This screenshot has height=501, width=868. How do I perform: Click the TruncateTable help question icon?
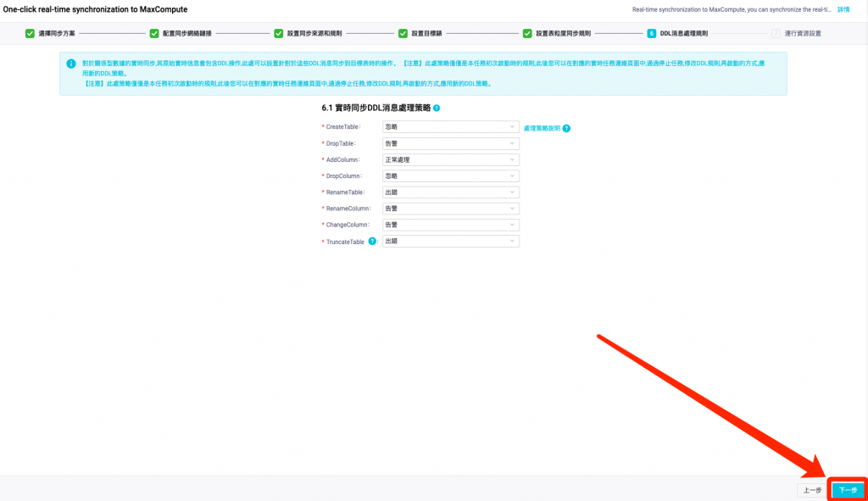[x=373, y=242]
